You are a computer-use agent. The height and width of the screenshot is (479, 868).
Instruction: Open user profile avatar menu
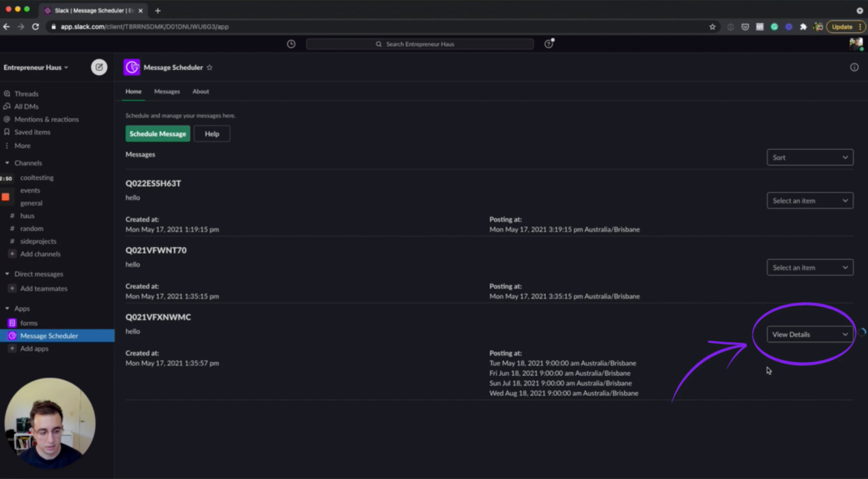point(855,44)
